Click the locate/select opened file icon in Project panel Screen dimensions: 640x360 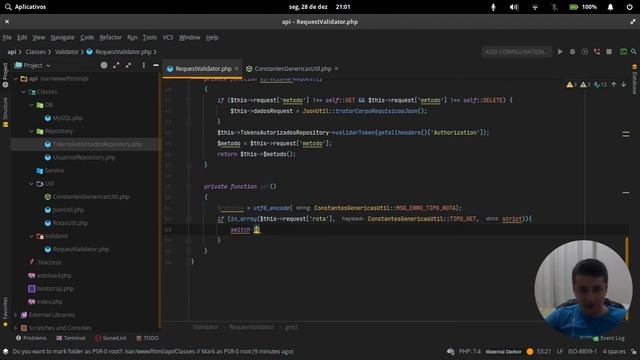[x=104, y=65]
